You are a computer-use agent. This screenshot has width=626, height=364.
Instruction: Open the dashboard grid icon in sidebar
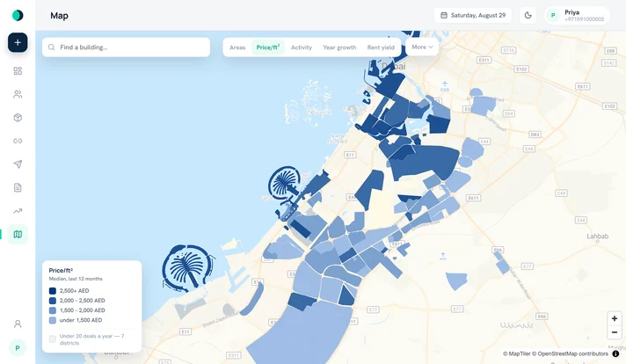pyautogui.click(x=18, y=71)
